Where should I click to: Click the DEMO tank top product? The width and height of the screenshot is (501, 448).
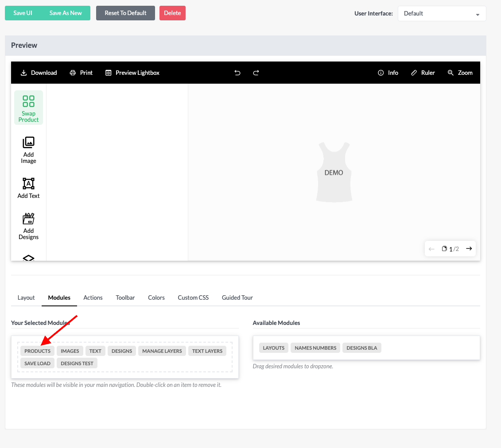point(334,172)
